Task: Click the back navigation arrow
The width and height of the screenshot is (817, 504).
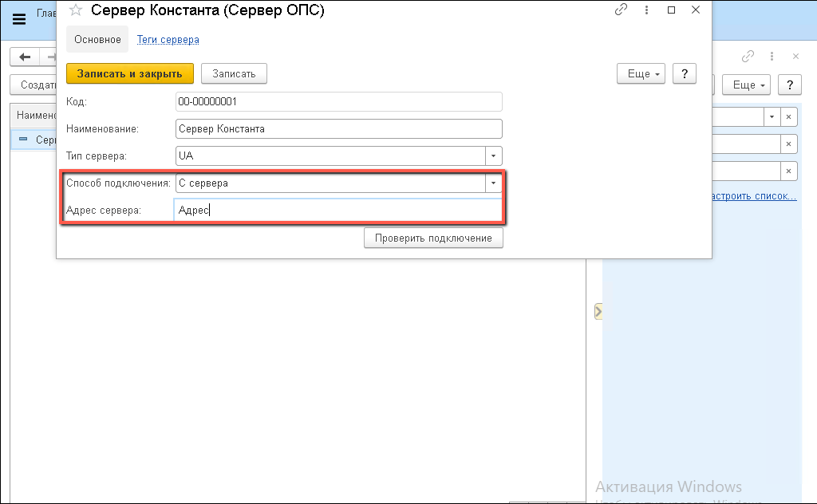Action: (x=25, y=57)
